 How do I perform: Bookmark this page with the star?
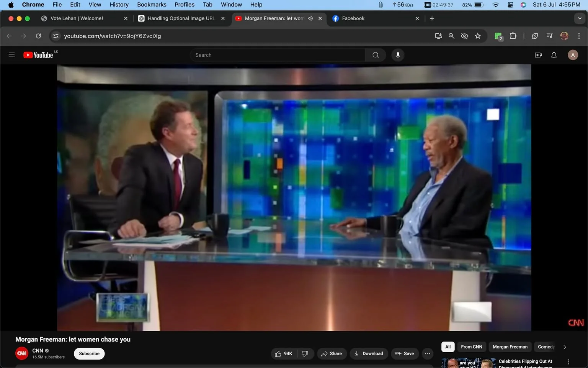tap(477, 36)
